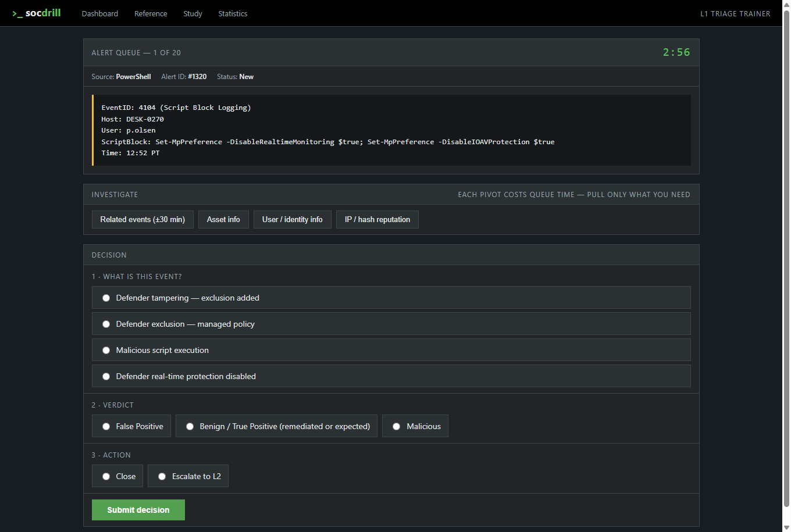Choose Defender exclusion — managed policy
Image resolution: width=791 pixels, height=532 pixels.
coord(391,324)
